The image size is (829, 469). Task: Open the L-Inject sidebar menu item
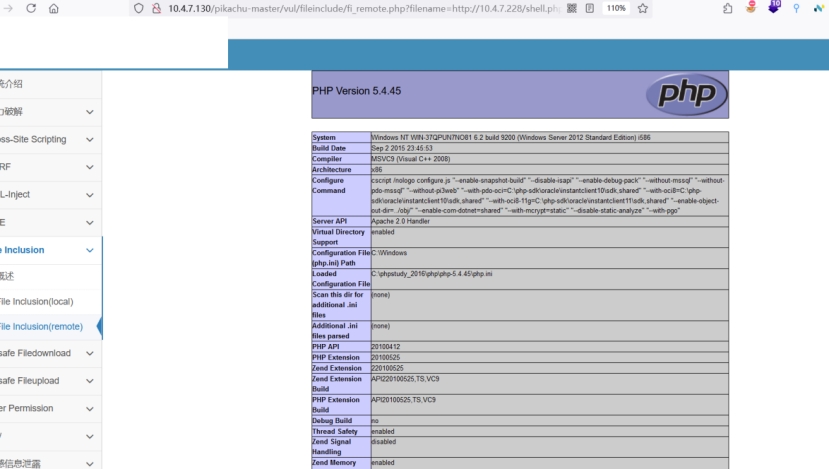(15, 195)
